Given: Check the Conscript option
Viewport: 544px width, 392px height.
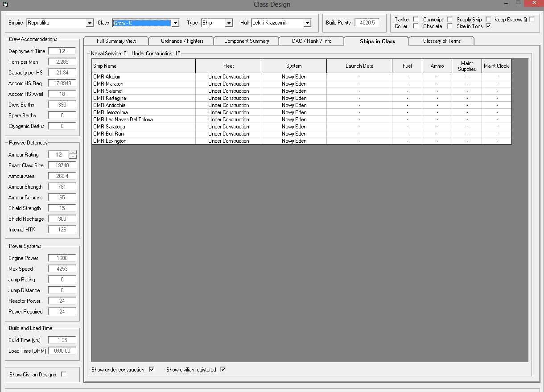Looking at the screenshot, I should point(450,20).
